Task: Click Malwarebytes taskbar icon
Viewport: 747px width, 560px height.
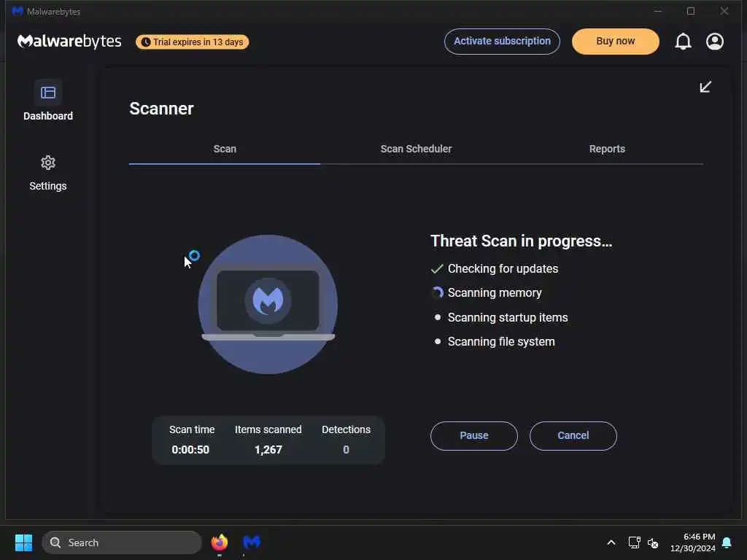Action: (252, 542)
